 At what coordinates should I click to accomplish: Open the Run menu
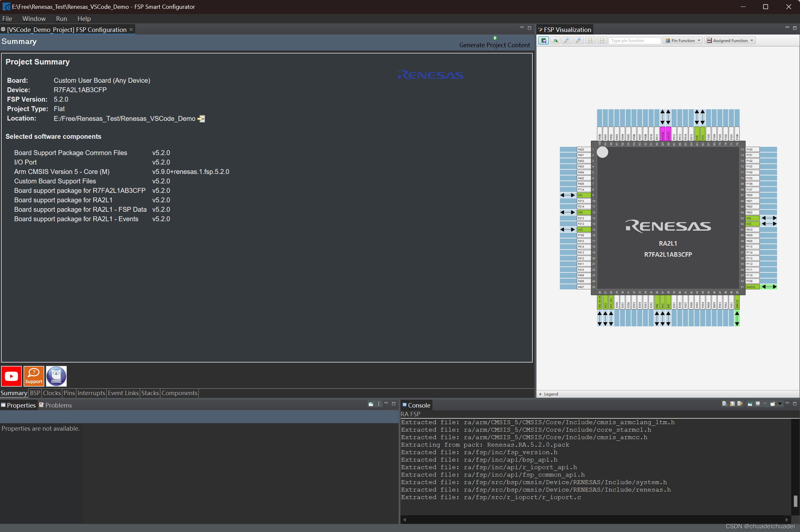coord(61,19)
